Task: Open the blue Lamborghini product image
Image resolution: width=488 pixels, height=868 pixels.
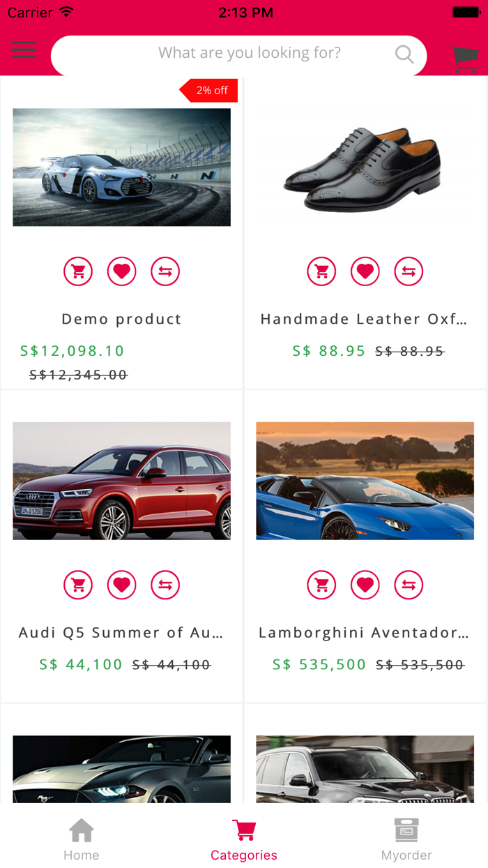Action: pyautogui.click(x=365, y=481)
